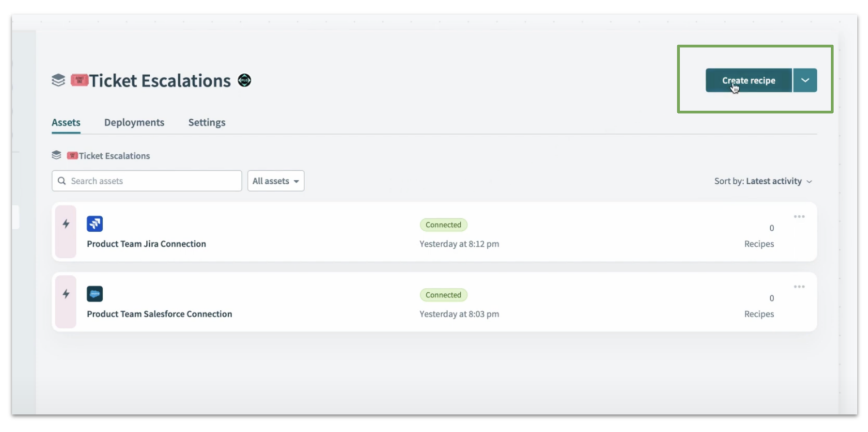Screen dimensions: 868x432
Task: Open the ellipsis menu for Product Team Jira Connection
Action: [x=799, y=216]
